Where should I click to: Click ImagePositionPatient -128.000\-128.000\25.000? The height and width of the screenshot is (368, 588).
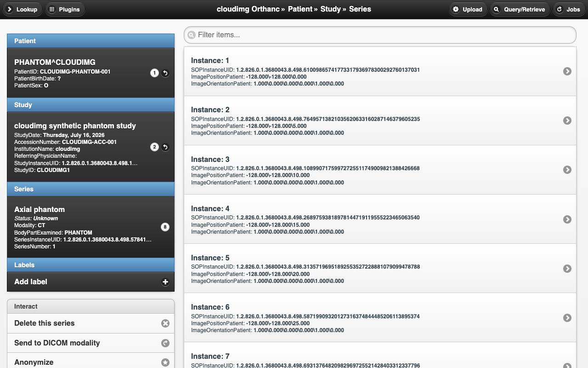(250, 323)
